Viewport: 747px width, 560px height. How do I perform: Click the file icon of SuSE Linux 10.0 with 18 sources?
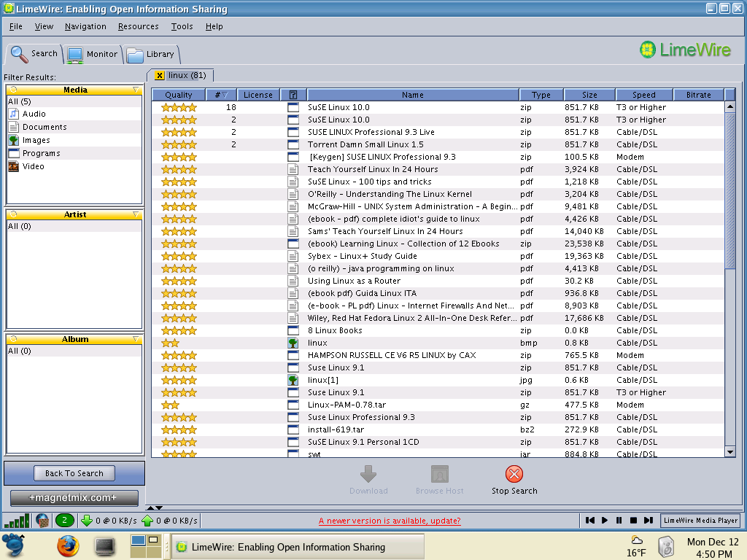tap(293, 108)
